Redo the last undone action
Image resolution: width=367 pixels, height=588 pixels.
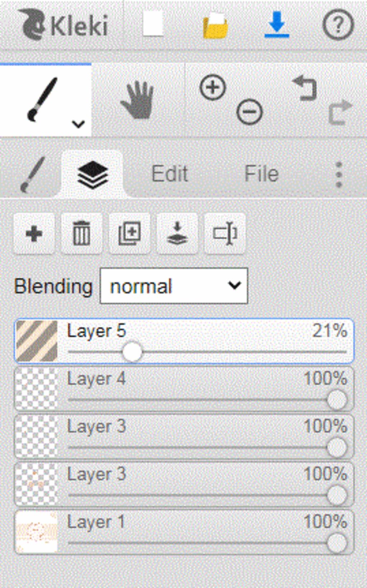(x=340, y=112)
